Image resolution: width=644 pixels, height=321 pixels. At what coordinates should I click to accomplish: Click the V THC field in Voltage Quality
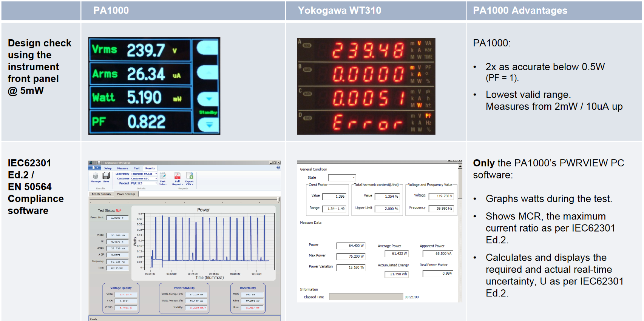[125, 308]
